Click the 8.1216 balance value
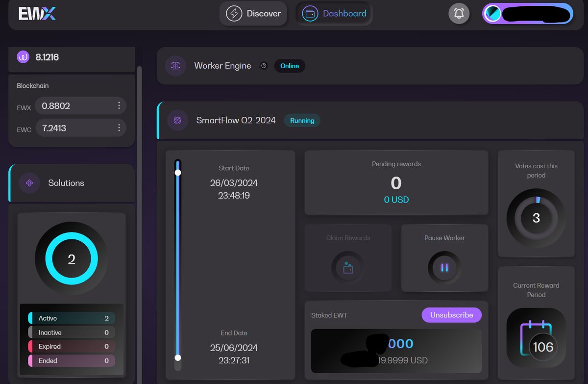 [x=47, y=57]
